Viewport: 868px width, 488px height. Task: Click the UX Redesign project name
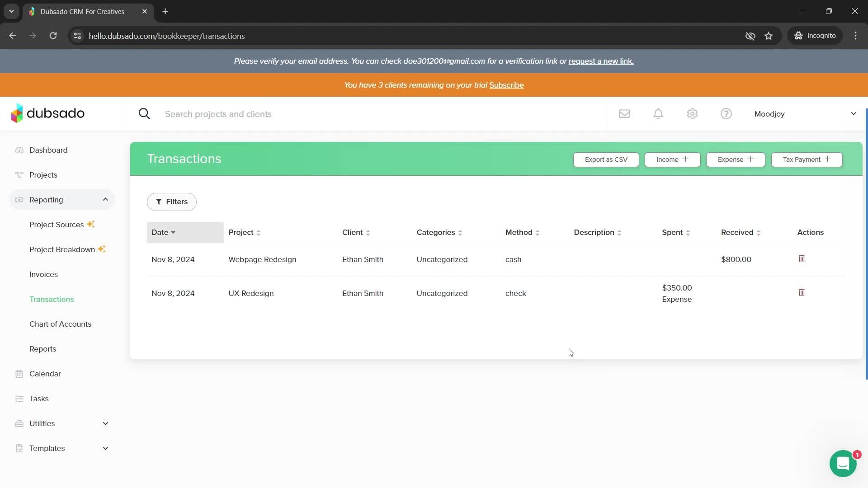pyautogui.click(x=251, y=293)
